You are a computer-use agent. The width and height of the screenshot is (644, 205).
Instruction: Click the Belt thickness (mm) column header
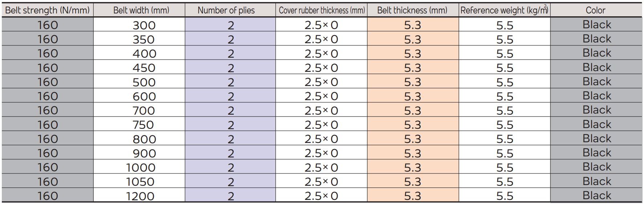point(413,10)
